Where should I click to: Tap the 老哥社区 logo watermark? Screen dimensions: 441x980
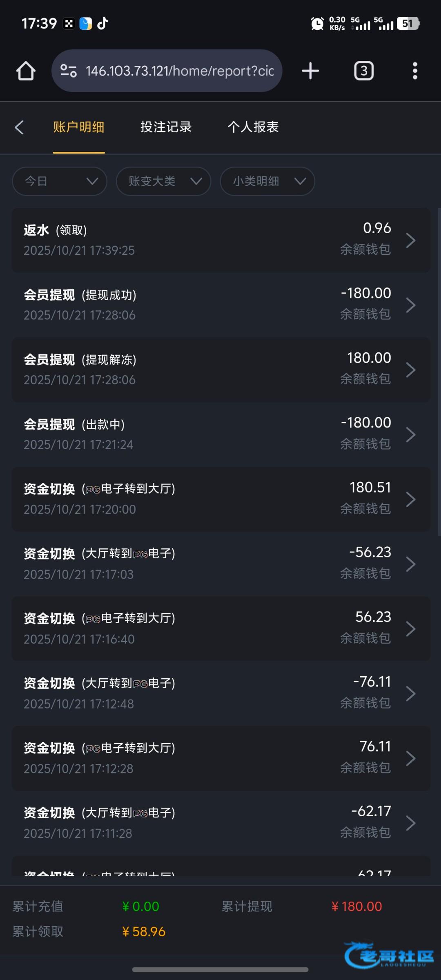pos(389,955)
